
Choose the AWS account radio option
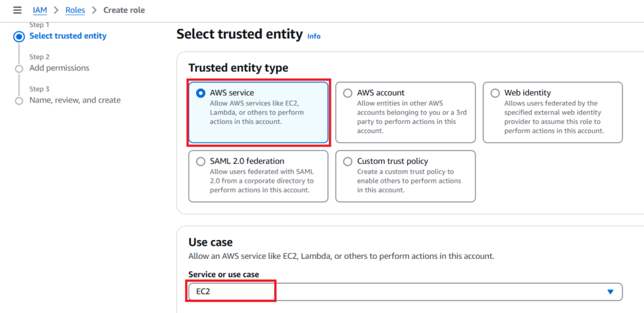pos(348,93)
